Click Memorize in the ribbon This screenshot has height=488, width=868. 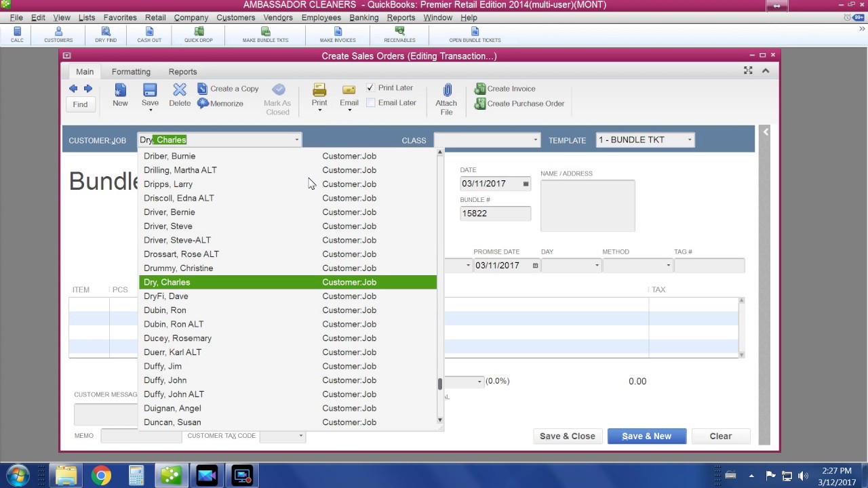click(220, 104)
